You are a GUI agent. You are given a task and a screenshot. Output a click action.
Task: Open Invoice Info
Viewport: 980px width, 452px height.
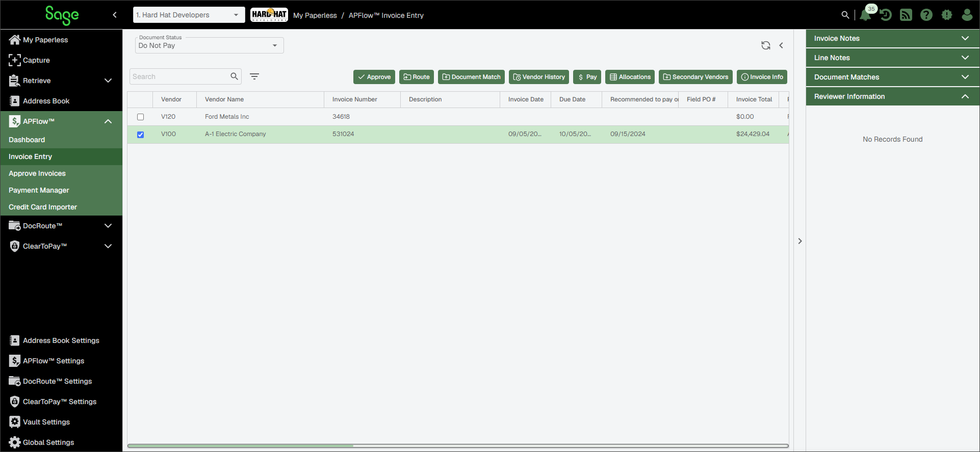(x=762, y=77)
